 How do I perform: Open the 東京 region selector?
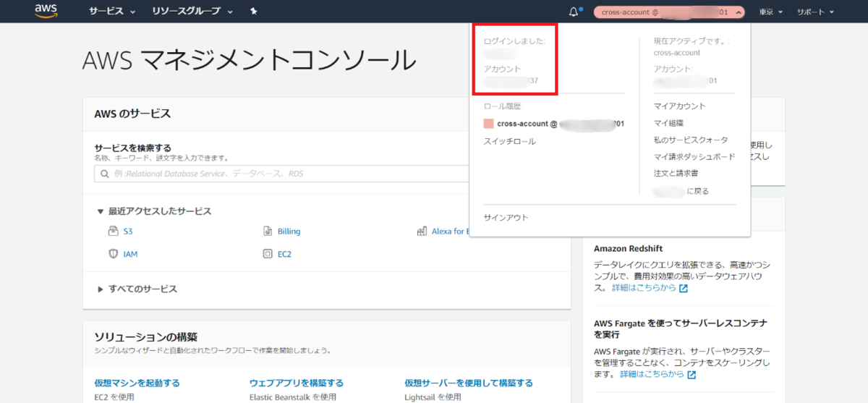770,12
